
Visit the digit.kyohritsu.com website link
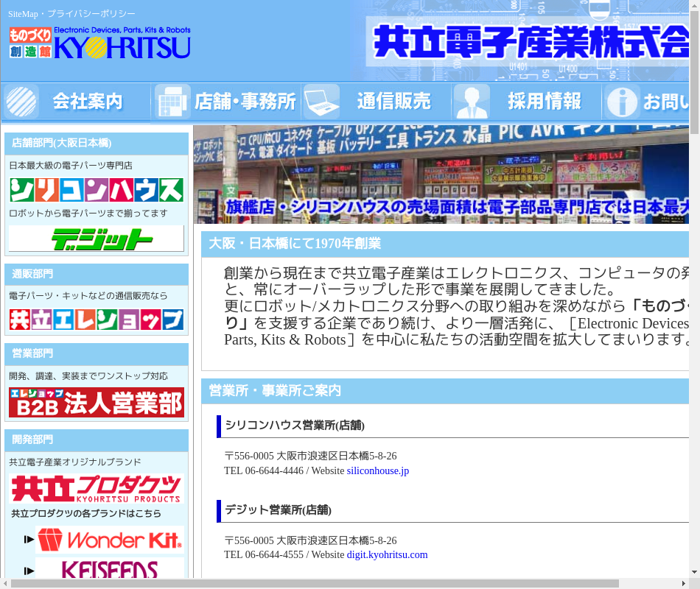click(387, 554)
